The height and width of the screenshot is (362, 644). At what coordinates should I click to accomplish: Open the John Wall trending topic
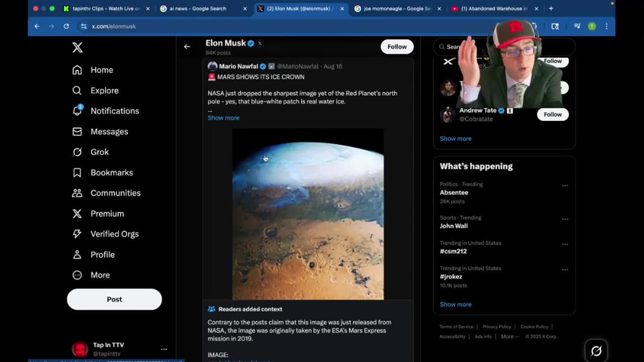coord(454,226)
